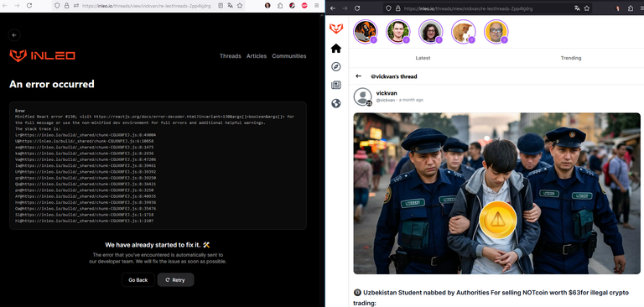Open tracking protection shield in the left browser
Viewport: 644px width, 307px height.
point(57,6)
